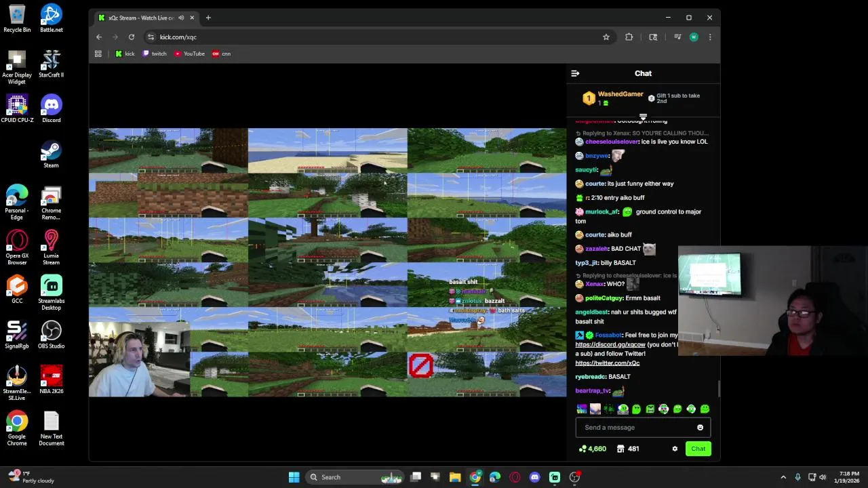The height and width of the screenshot is (488, 868).
Task: Open the cnn bookmark
Action: coord(221,54)
